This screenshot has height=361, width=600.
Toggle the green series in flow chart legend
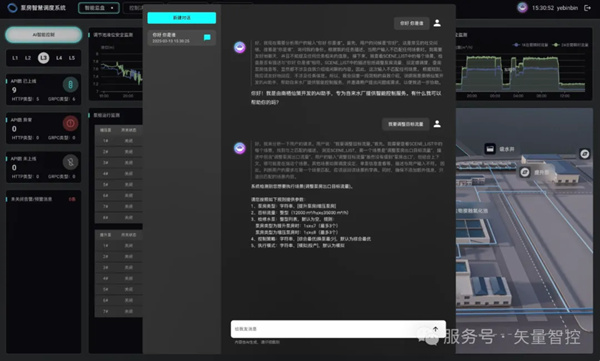pos(571,45)
